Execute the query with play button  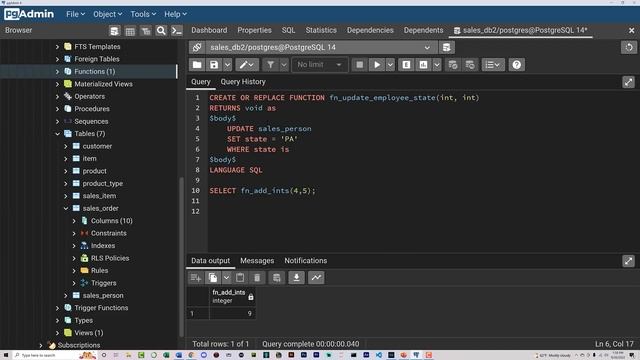coord(377,64)
